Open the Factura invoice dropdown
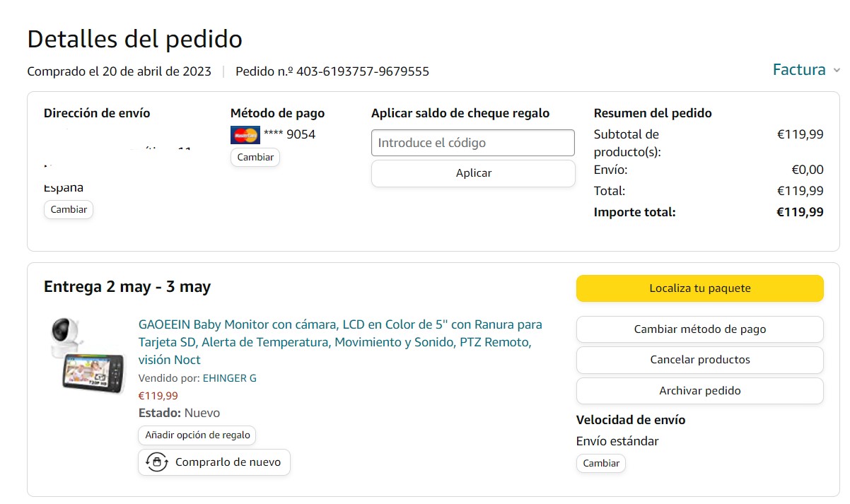Screen dimensions: 850x504 click(799, 70)
